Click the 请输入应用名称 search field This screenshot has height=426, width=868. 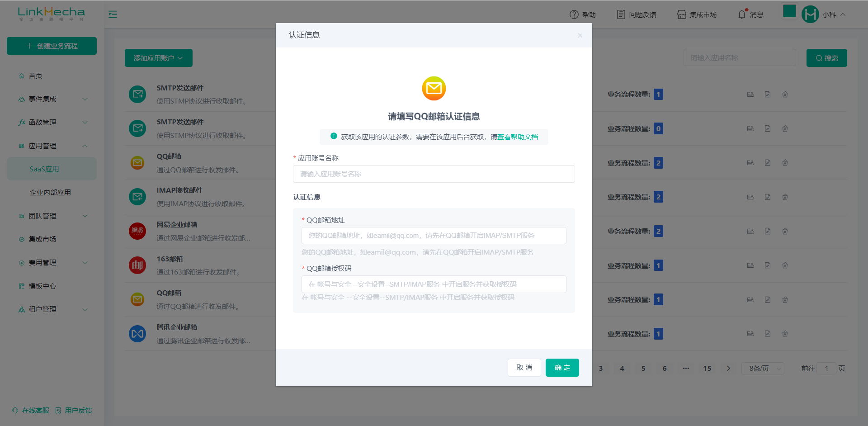(x=740, y=58)
